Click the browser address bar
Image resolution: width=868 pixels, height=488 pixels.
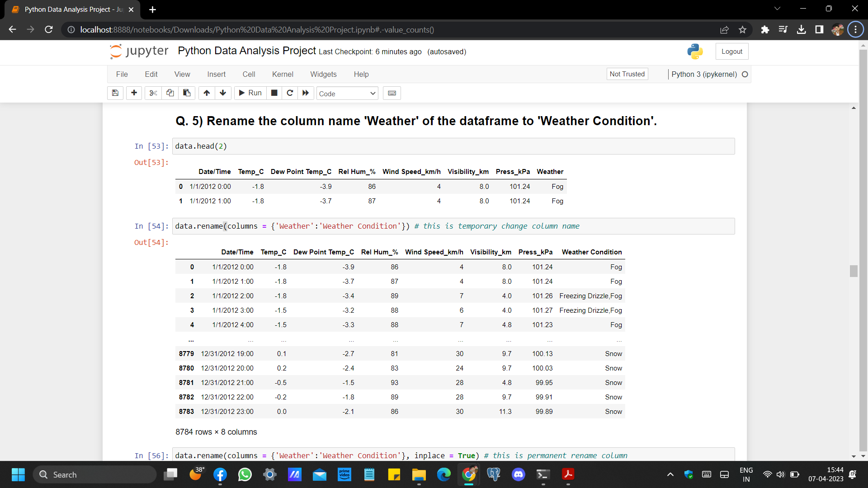pyautogui.click(x=393, y=30)
